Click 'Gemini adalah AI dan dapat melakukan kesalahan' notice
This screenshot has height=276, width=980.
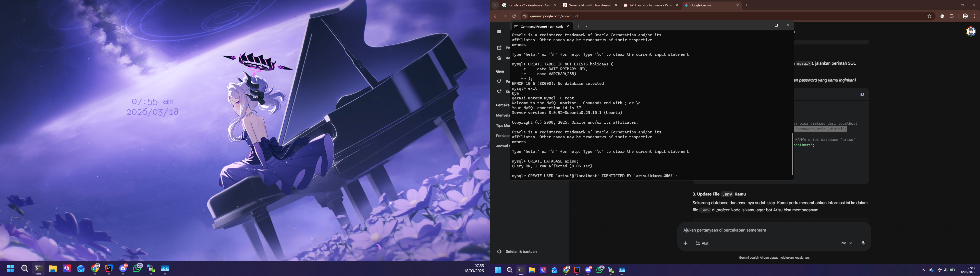[x=774, y=258]
